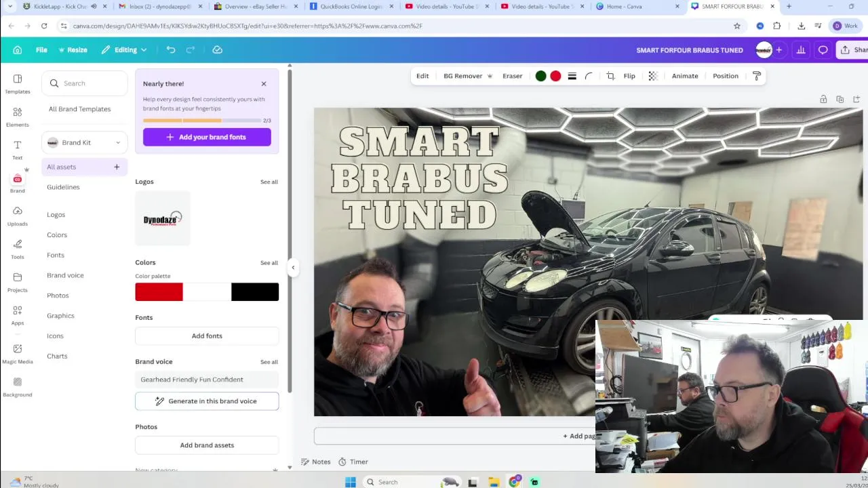This screenshot has height=488, width=868.
Task: Expand the Editing mode dropdown
Action: point(124,49)
